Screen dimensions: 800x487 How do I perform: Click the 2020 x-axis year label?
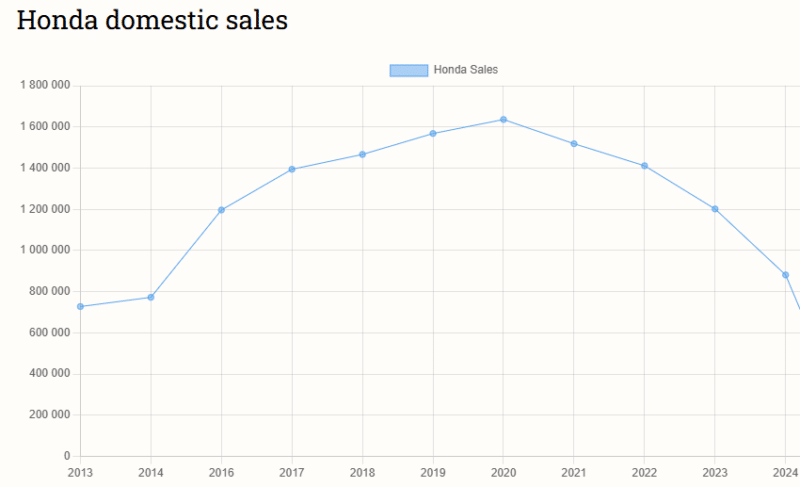(503, 471)
